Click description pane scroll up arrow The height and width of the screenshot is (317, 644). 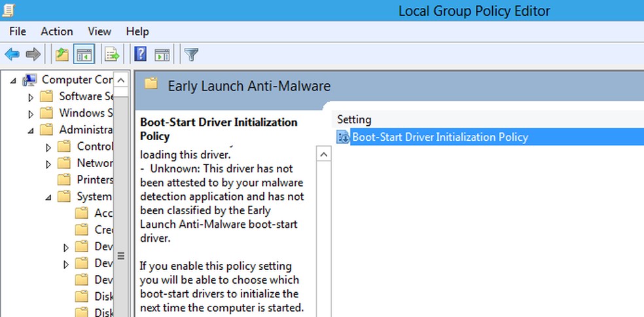pos(324,155)
